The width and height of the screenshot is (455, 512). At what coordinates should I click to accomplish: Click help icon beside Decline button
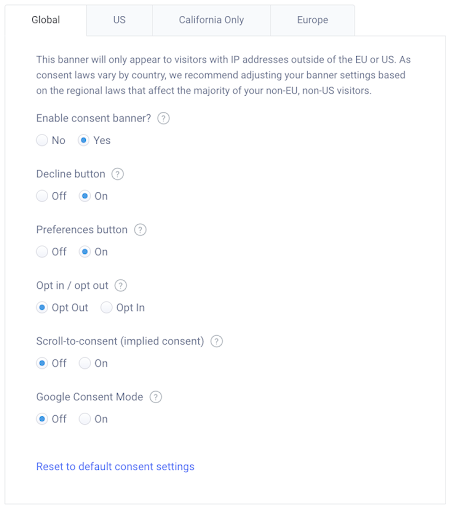click(x=117, y=174)
